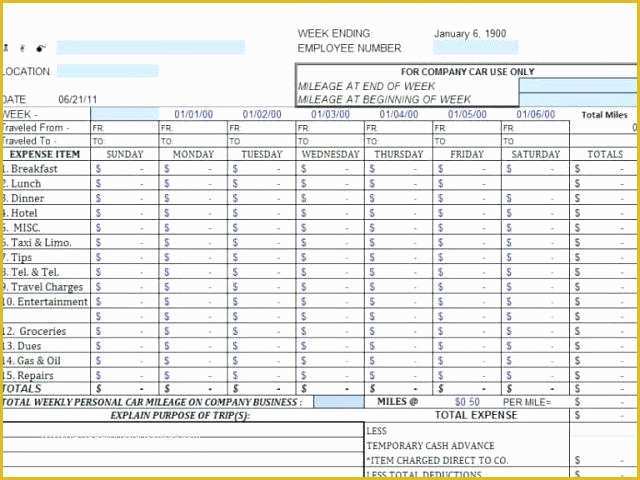Select the Tuesday Repairs amount cell

point(262,375)
